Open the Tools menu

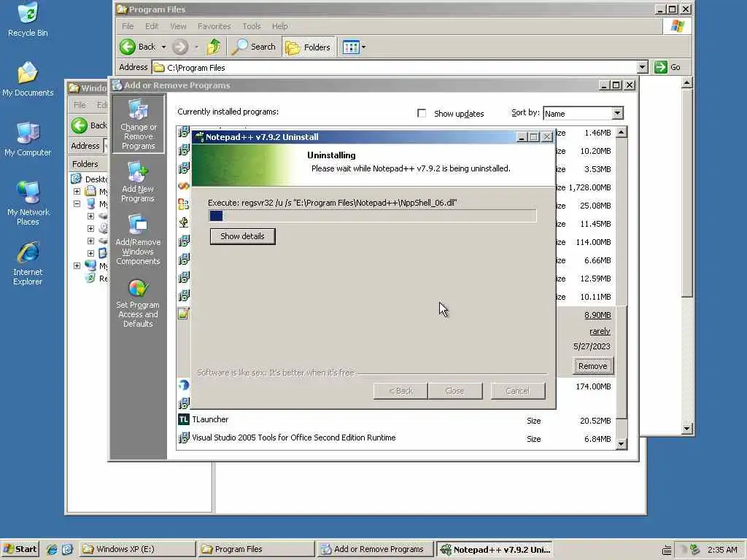pos(252,26)
